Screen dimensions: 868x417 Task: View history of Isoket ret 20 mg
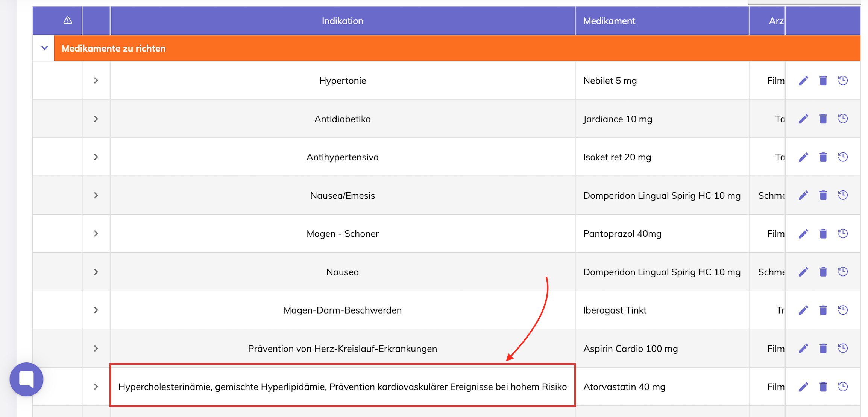coord(843,157)
